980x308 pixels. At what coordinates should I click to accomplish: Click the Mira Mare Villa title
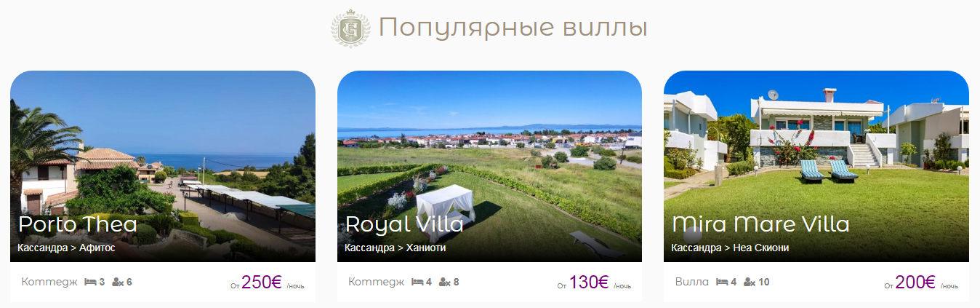[760, 224]
